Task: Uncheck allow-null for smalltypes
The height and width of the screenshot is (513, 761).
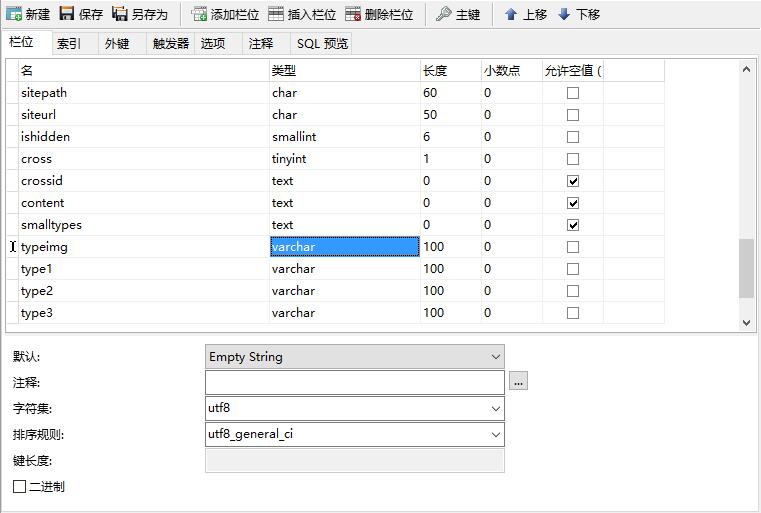Action: pyautogui.click(x=573, y=225)
